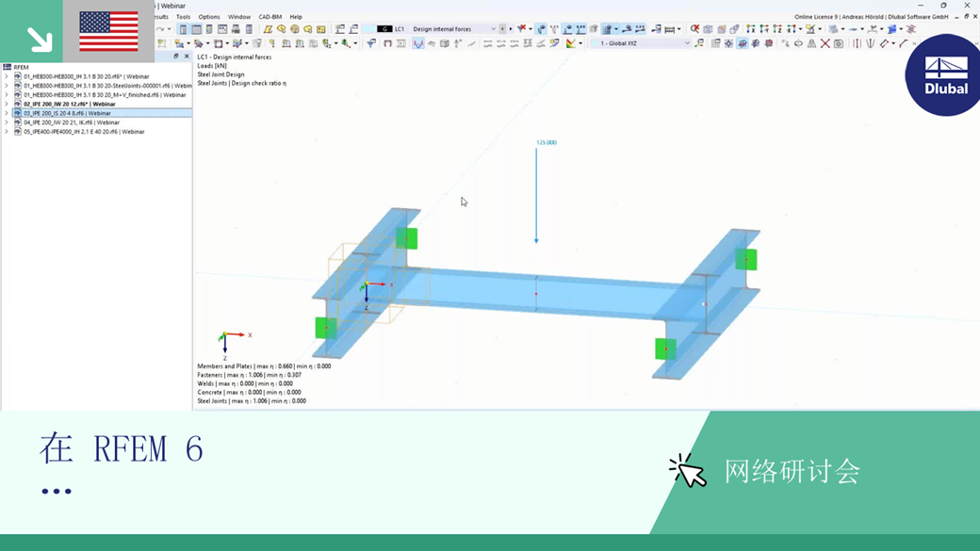
Task: Click the dimension tool icon in top toolbar
Action: pos(669,29)
